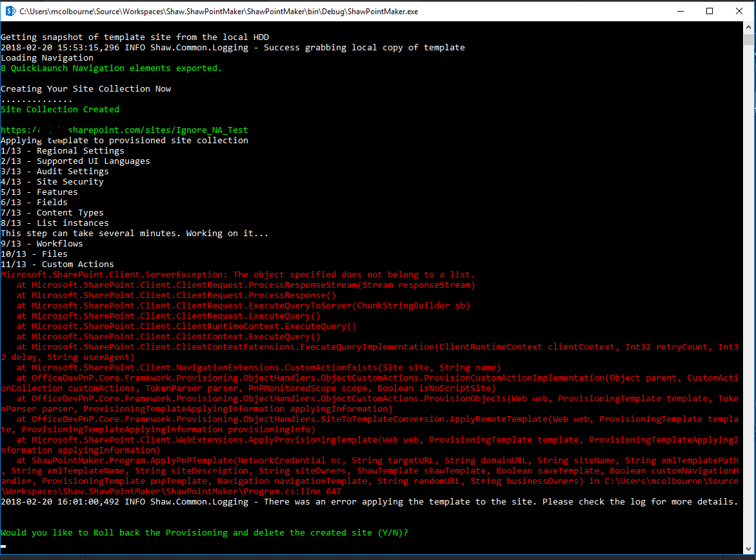Click the CustomActionExists stack trace line
This screenshot has width=756, height=560.
coord(259,368)
